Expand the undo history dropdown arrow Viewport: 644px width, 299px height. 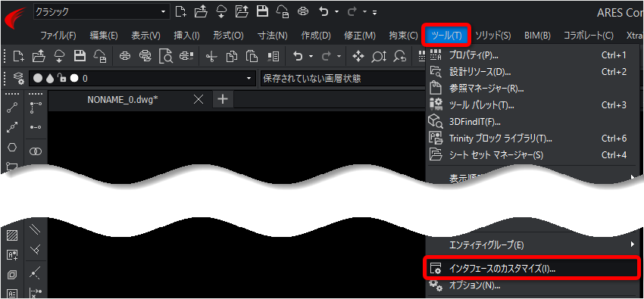pos(311,56)
